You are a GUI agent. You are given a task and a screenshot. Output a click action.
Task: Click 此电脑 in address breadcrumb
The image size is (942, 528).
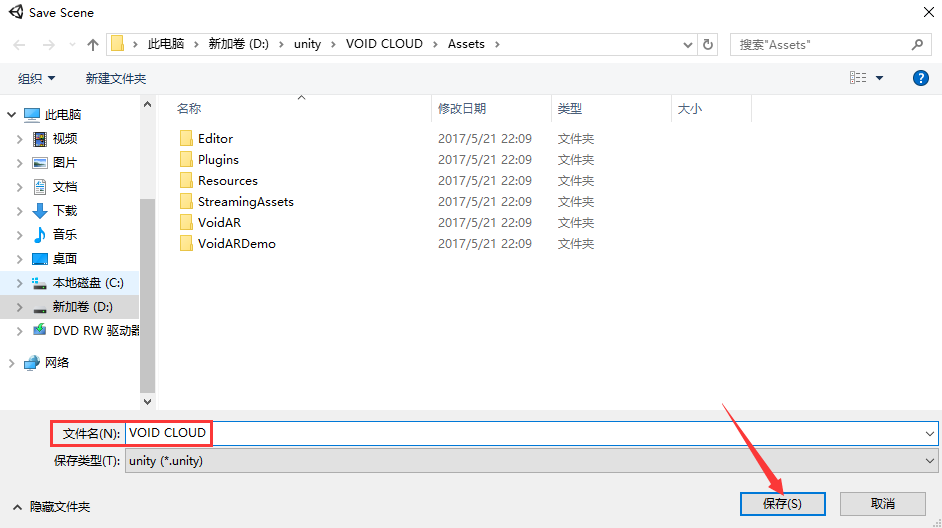[x=166, y=44]
